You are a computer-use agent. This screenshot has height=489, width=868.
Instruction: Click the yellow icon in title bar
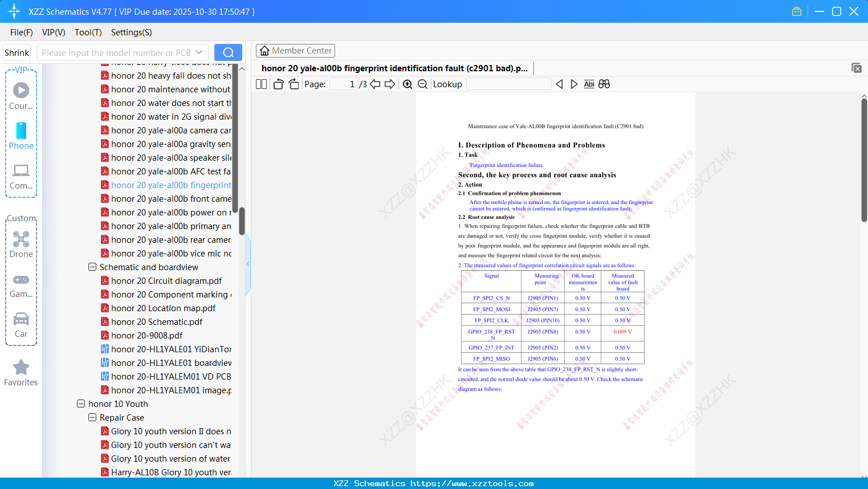797,11
